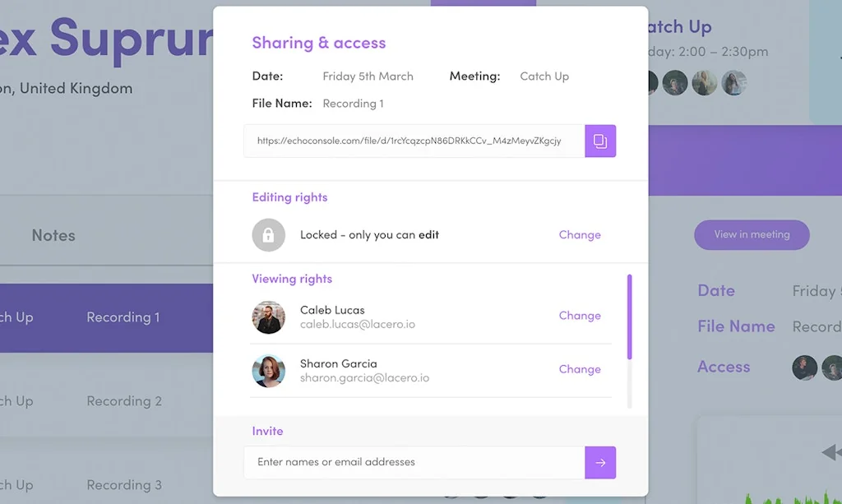Change the locked editing rights setting
Viewport: 842px width, 504px height.
tap(579, 234)
